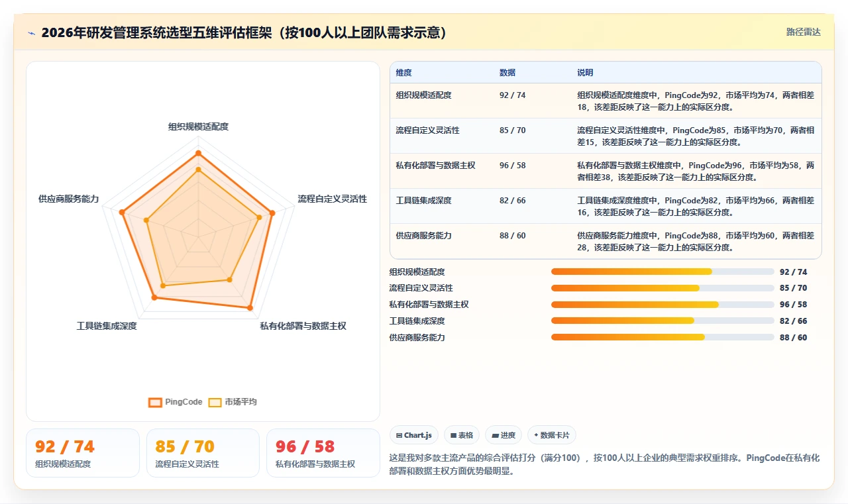Click the 流程自定义灵活性 radar axis label
The width and height of the screenshot is (848, 504).
[x=333, y=199]
